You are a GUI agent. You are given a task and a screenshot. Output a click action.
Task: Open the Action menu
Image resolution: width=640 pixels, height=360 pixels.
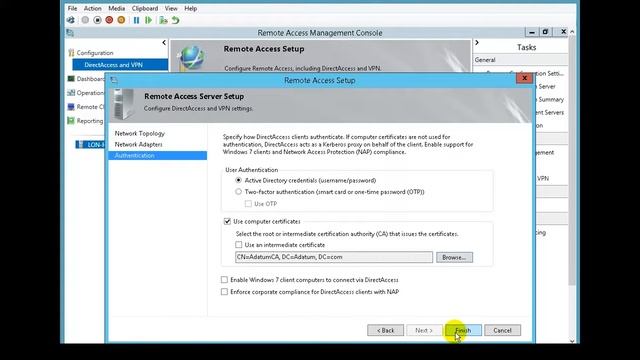point(93,8)
